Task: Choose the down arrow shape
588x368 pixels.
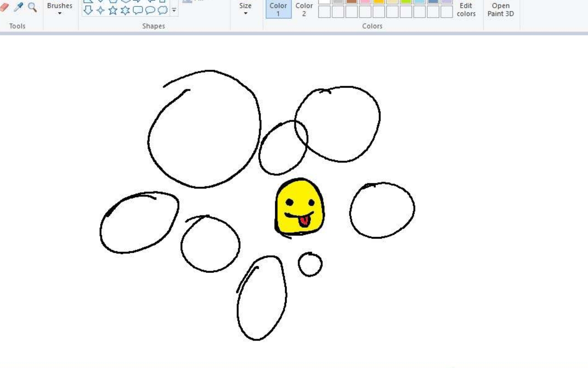Action: click(x=88, y=10)
